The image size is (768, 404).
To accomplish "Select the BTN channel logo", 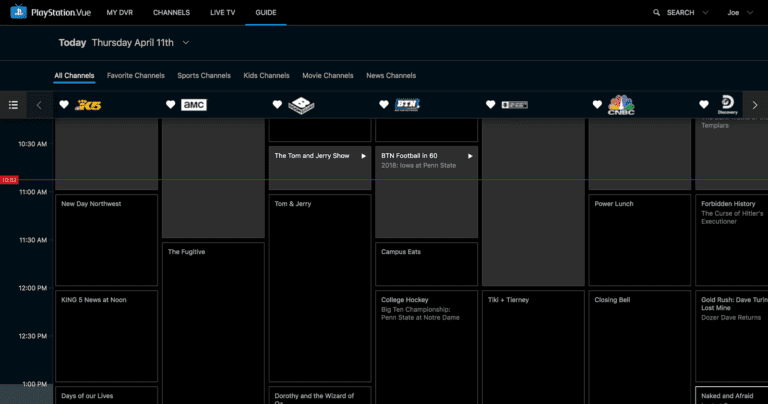I will (407, 105).
